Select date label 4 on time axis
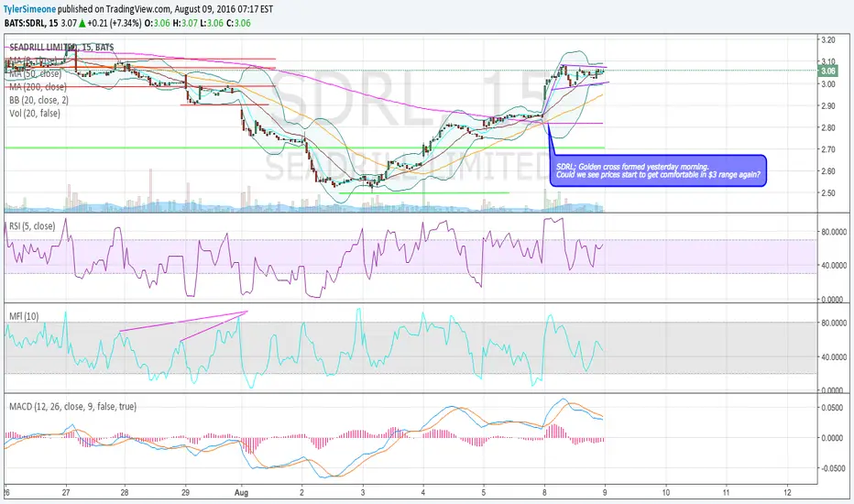Viewport: 854px width, 504px height. pyautogui.click(x=423, y=493)
